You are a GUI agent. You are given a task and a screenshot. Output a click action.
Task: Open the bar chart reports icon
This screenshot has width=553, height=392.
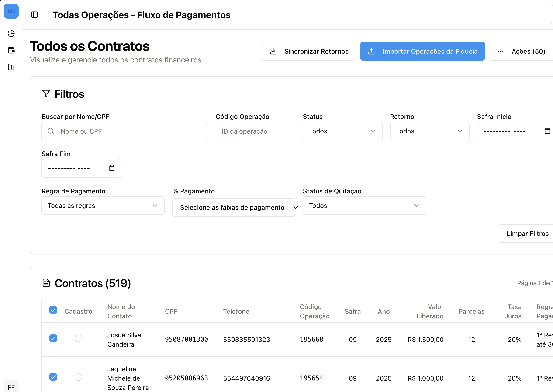pos(11,67)
